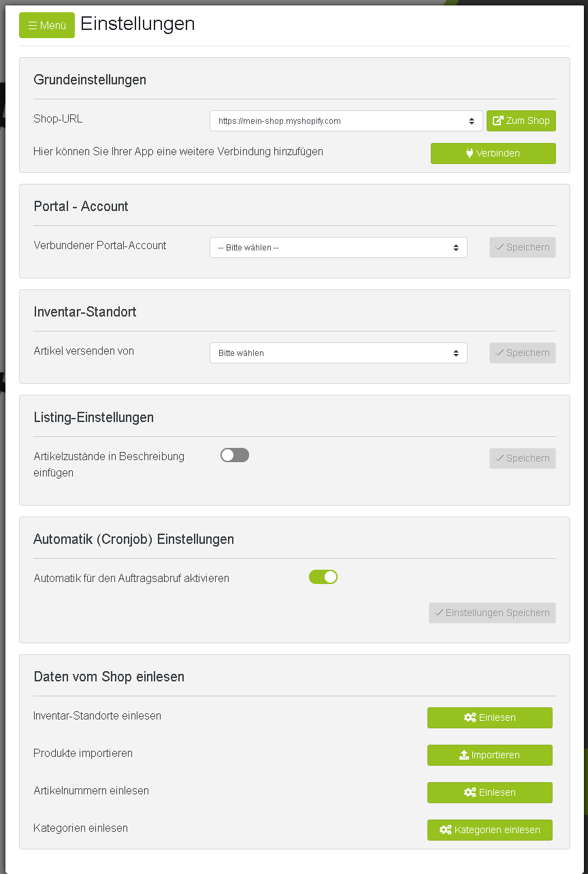Open the hamburger Menü icon
Screen dimensions: 588x874
click(x=33, y=25)
